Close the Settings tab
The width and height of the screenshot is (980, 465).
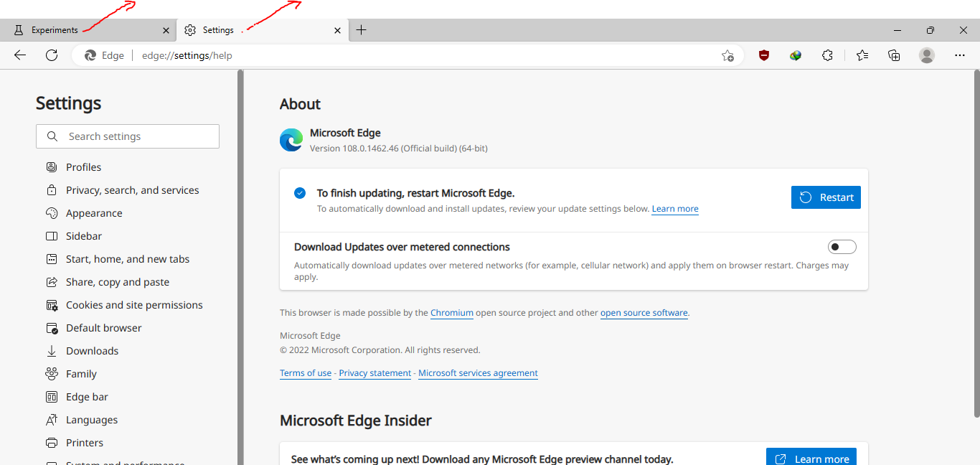(338, 30)
